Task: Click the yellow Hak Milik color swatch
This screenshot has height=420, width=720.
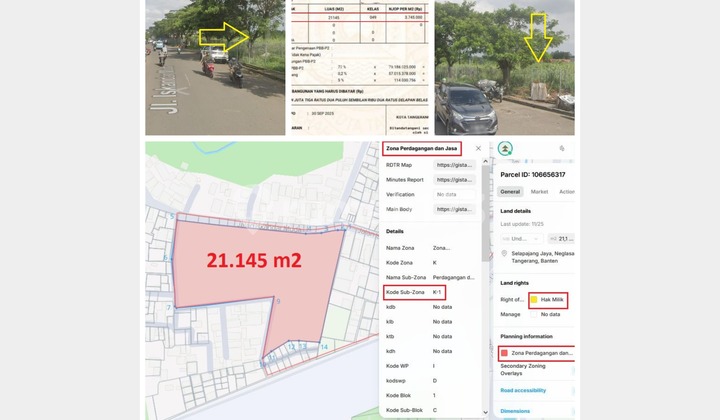Action: coord(534,299)
